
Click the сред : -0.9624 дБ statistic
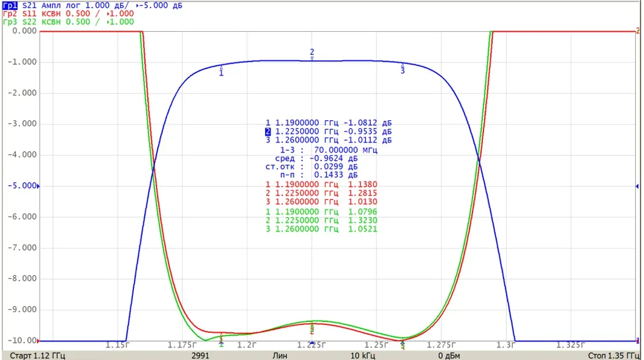pyautogui.click(x=317, y=158)
